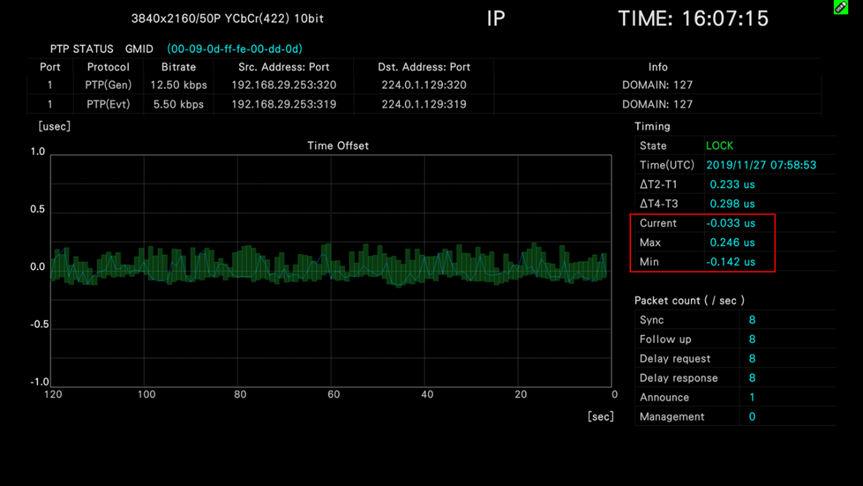Screen dimensions: 863x486
Task: Click the Management packet count value
Action: 752,417
